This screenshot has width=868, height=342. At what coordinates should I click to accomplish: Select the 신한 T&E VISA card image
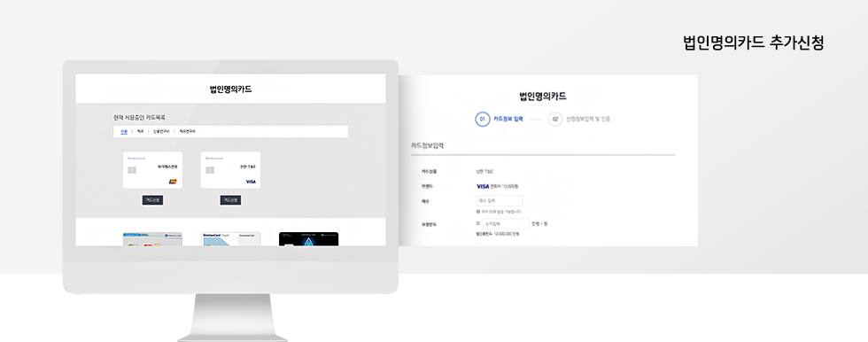230,170
